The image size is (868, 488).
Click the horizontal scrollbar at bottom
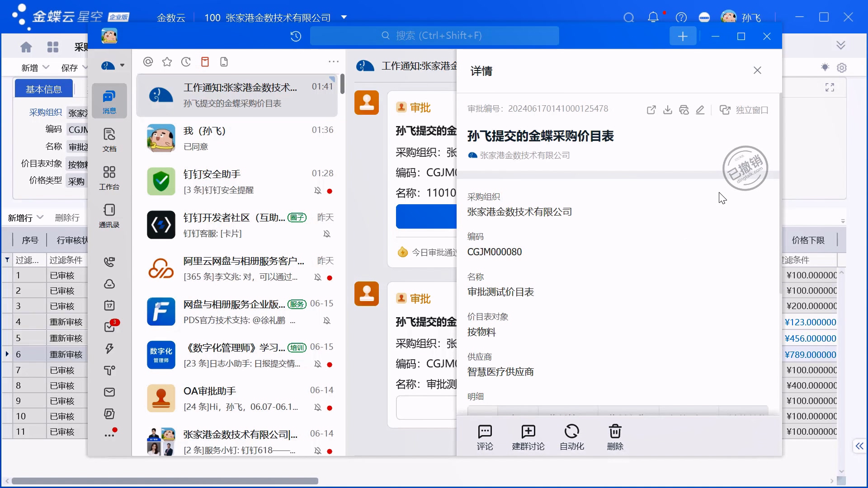pyautogui.click(x=165, y=481)
